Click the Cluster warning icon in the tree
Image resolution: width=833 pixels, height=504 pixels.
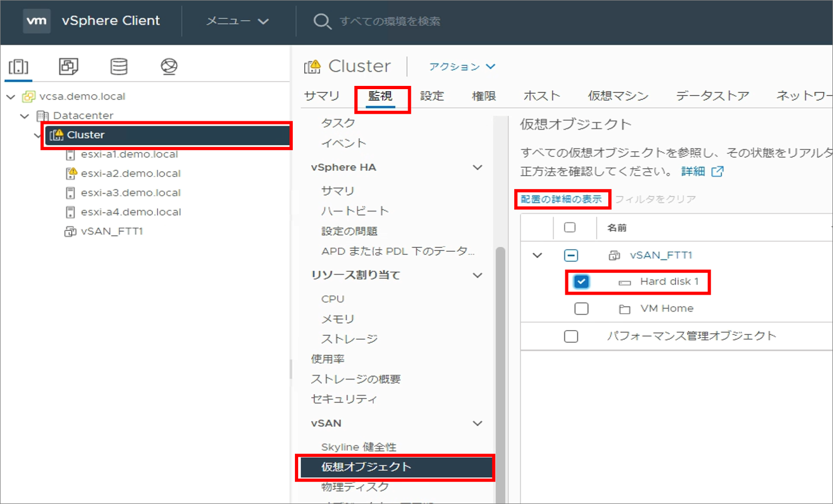pyautogui.click(x=57, y=135)
